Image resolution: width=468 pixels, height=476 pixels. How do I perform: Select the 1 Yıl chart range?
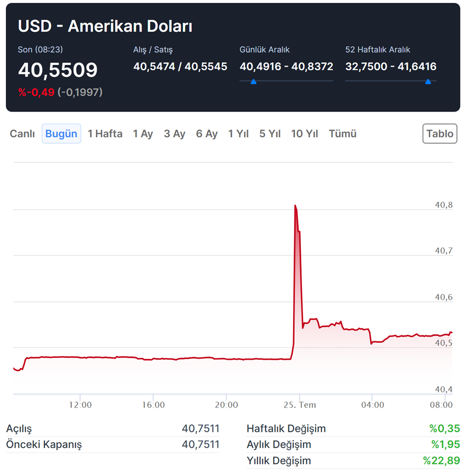pos(238,134)
